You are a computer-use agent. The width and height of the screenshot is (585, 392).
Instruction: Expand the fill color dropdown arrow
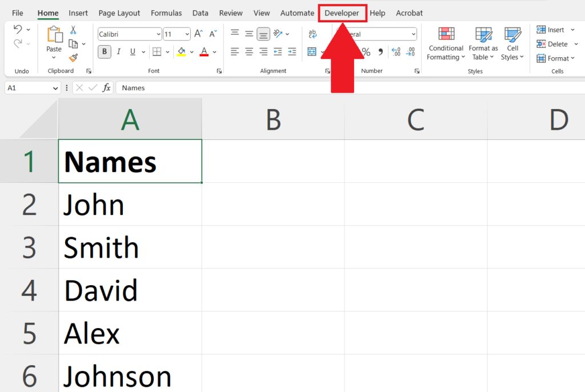tap(191, 51)
